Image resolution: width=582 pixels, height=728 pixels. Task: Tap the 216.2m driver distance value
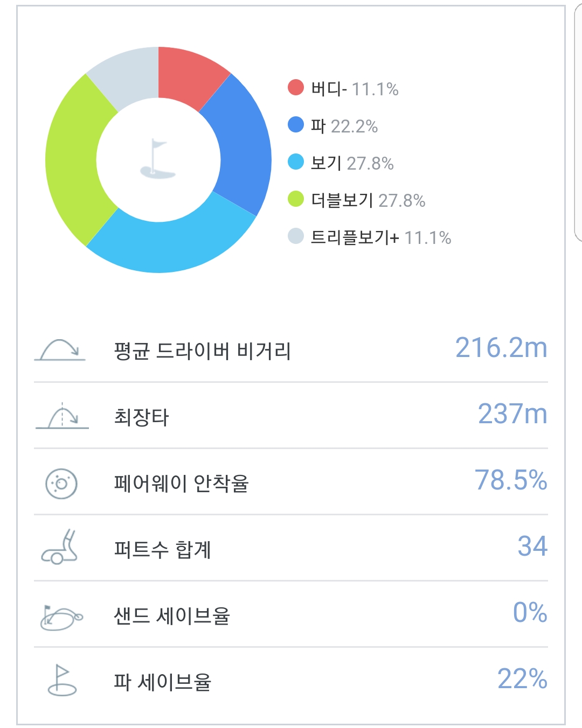(501, 348)
